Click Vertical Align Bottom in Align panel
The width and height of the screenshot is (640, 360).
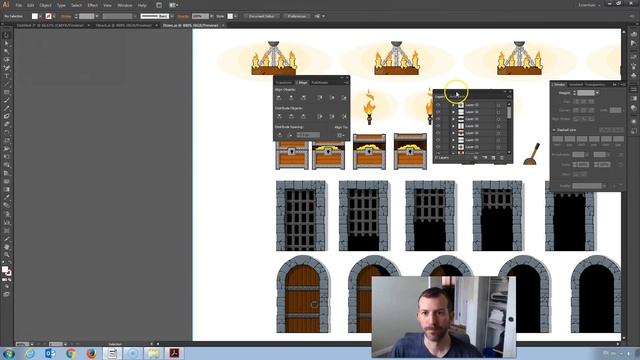coord(344,98)
